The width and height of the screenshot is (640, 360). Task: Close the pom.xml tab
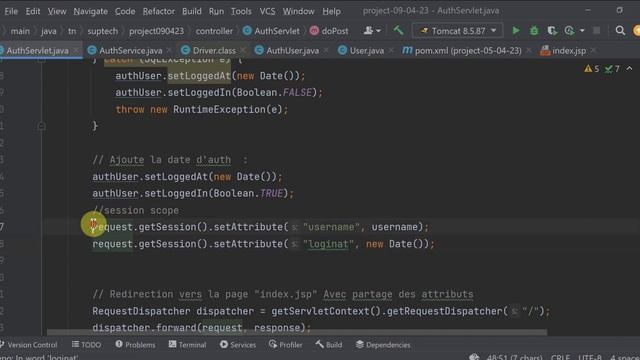[529, 51]
